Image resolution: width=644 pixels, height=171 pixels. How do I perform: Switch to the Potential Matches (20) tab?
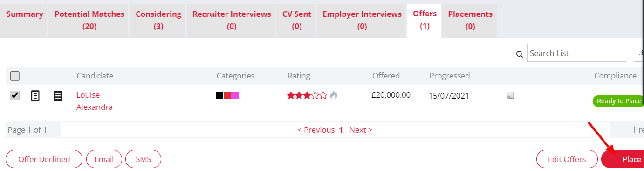89,20
